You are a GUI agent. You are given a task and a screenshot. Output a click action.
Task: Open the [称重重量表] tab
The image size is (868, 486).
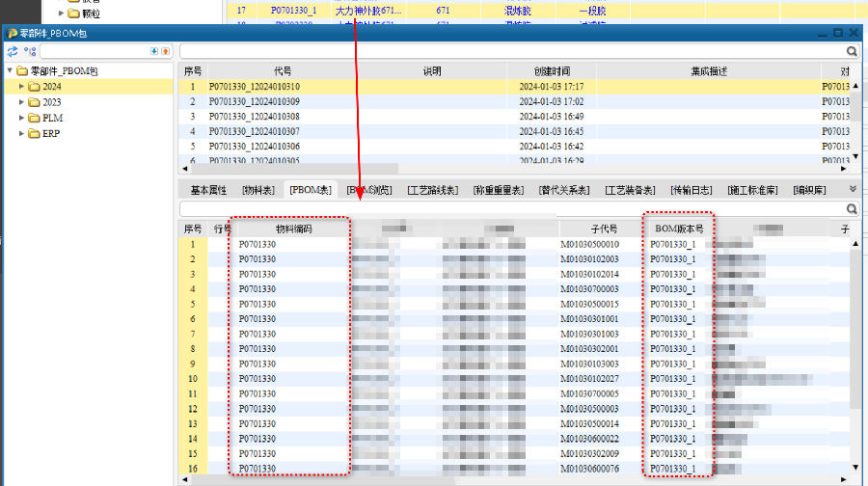[499, 190]
